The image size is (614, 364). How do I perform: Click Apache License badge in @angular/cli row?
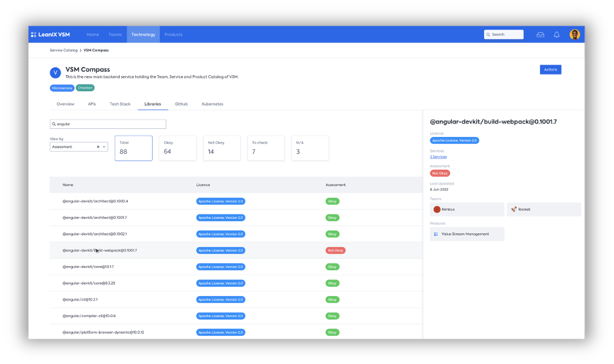(x=221, y=300)
